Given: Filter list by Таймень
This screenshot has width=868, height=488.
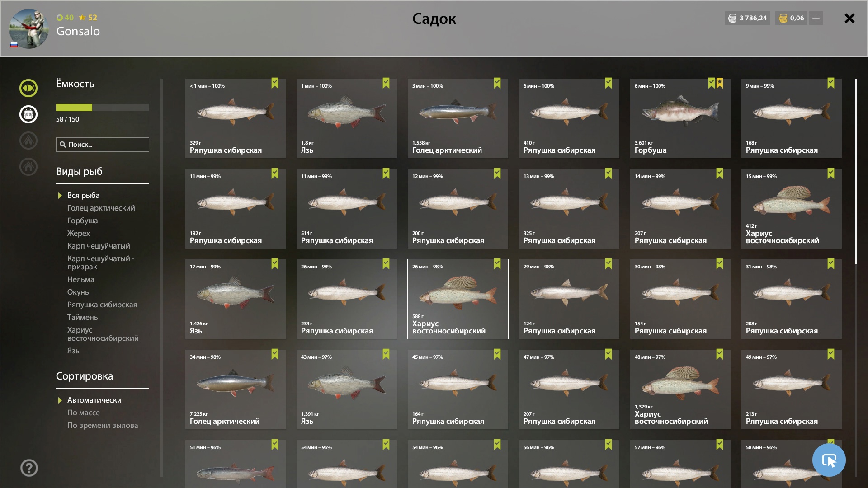Looking at the screenshot, I should [82, 317].
